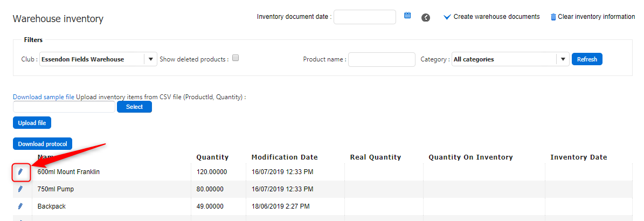Click the Clear inventory information trash icon
This screenshot has width=644, height=221.
click(553, 17)
